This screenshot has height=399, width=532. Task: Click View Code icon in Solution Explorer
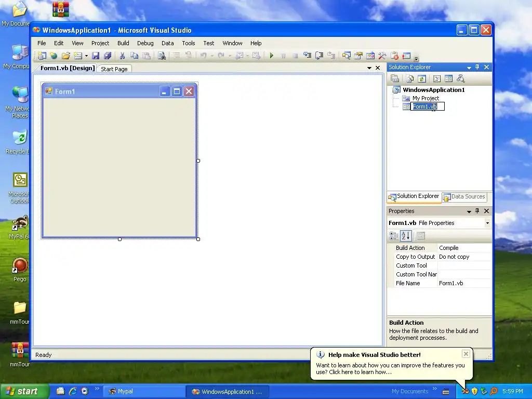(x=436, y=79)
